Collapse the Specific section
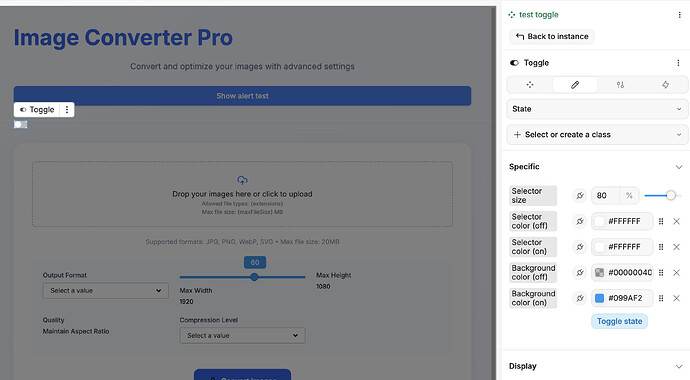The width and height of the screenshot is (690, 380). coord(679,167)
